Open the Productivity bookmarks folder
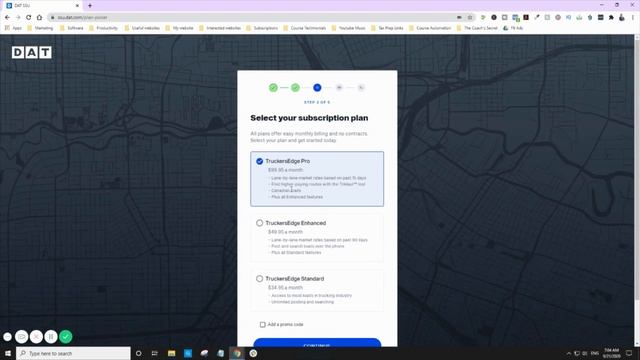640x360 pixels. tap(103, 28)
